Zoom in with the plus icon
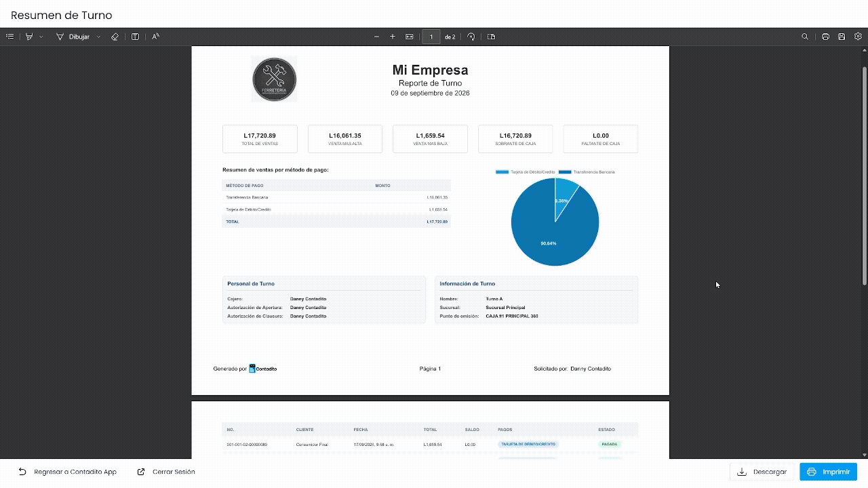Viewport: 868px width, 488px height. pos(393,37)
